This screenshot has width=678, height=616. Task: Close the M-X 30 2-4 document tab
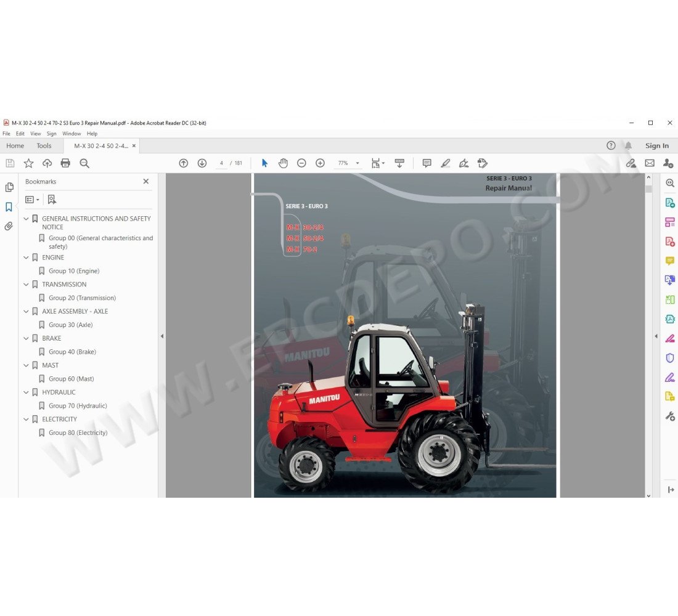click(x=134, y=145)
